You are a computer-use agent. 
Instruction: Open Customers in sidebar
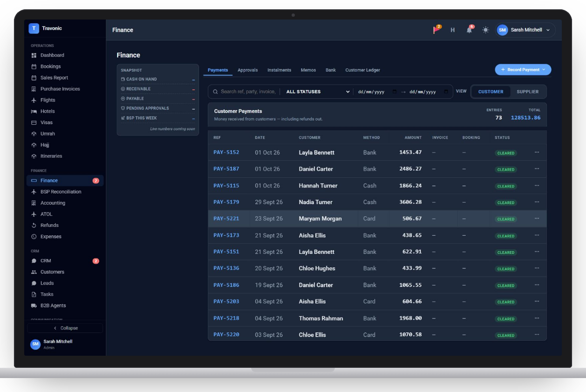[65, 272]
